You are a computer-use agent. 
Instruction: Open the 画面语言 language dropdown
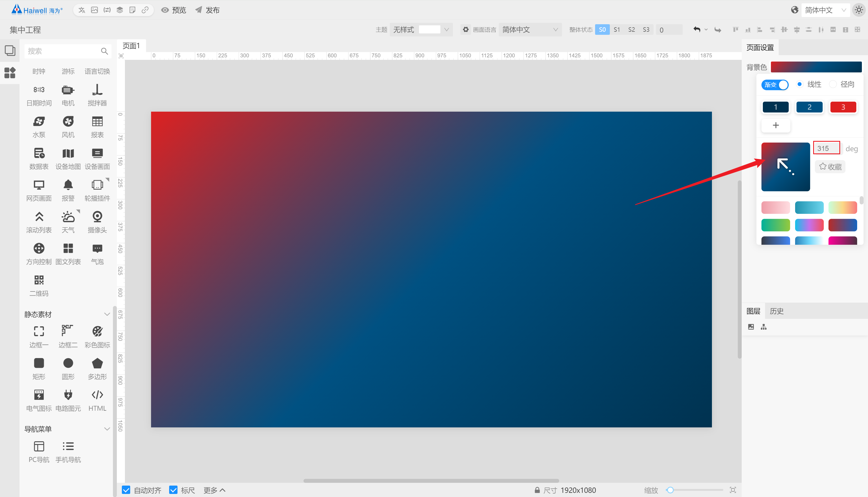530,30
